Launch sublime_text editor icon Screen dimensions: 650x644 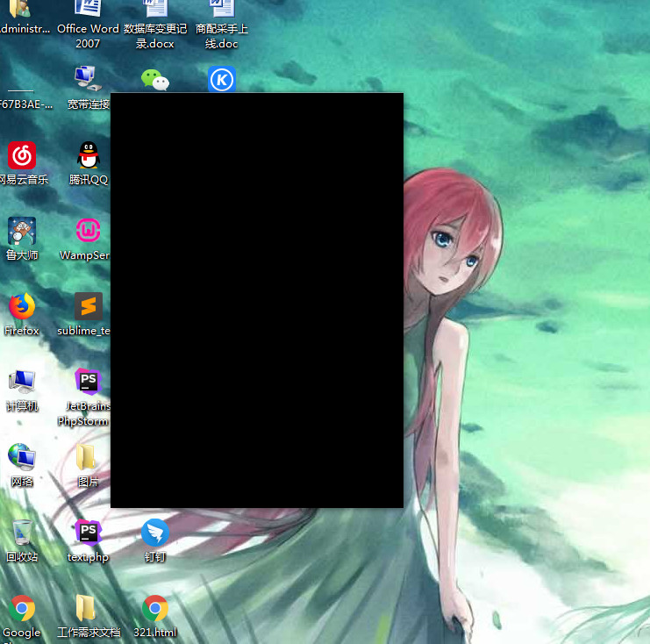coord(89,306)
